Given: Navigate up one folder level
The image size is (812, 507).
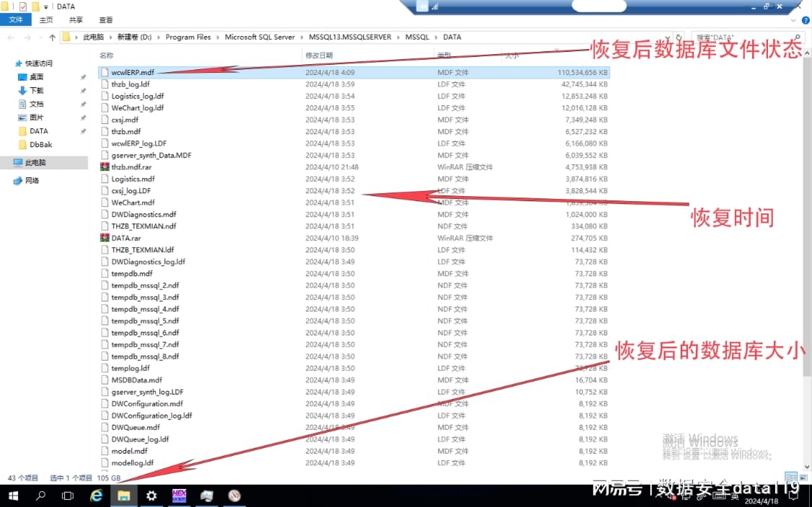Looking at the screenshot, I should [53, 37].
